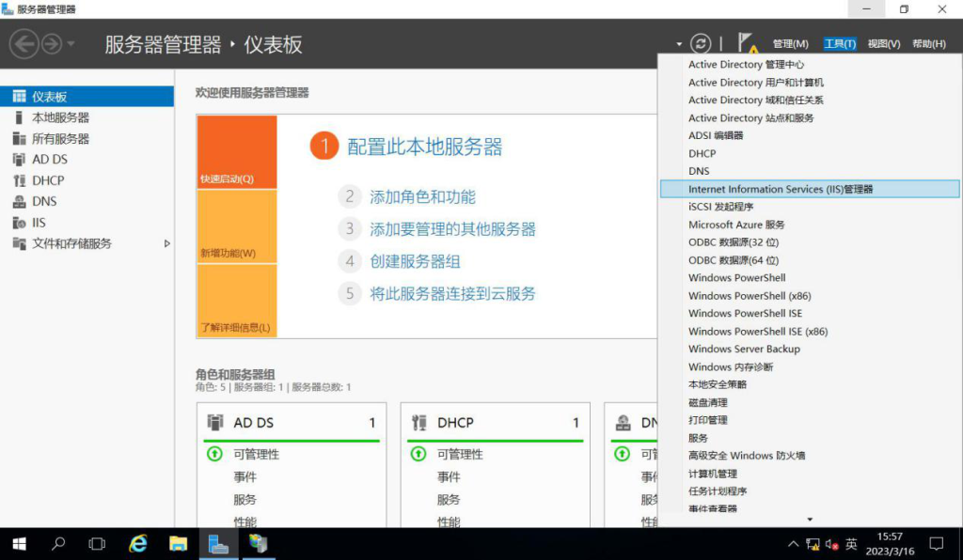Click the 快速启动(Q) tile

(x=237, y=152)
